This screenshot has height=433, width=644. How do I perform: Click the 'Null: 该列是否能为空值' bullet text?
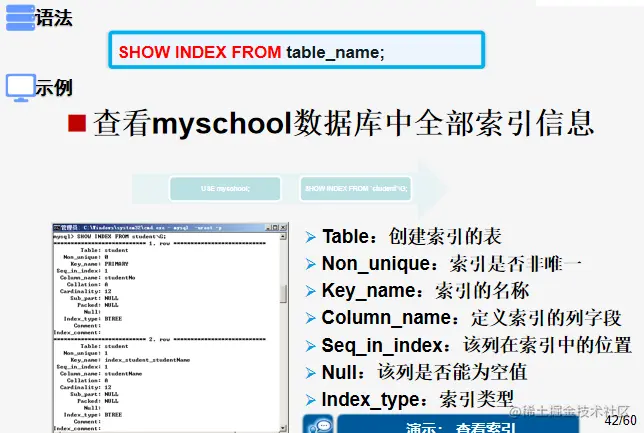424,372
